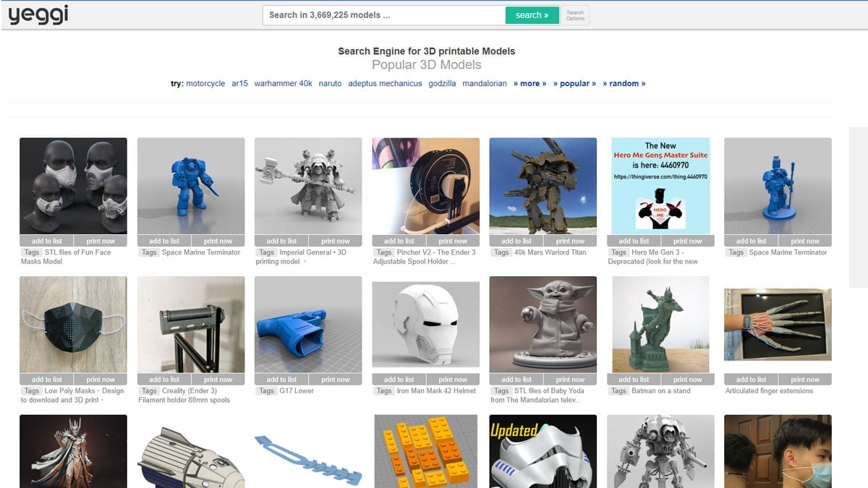This screenshot has height=488, width=868.
Task: Show Tags for Pincher V2 Spool Holder
Action: click(x=384, y=253)
